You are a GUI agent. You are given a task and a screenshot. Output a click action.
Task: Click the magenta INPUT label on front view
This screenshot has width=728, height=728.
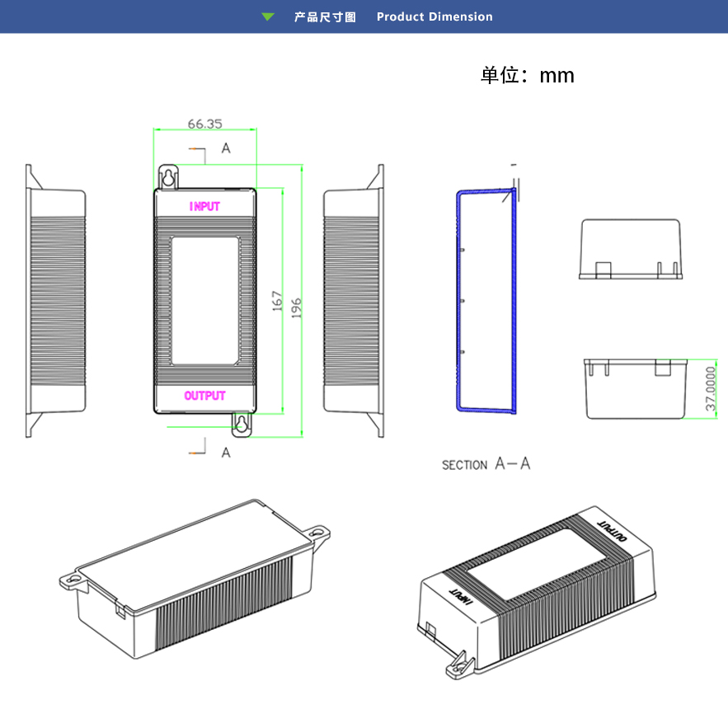[x=204, y=206]
